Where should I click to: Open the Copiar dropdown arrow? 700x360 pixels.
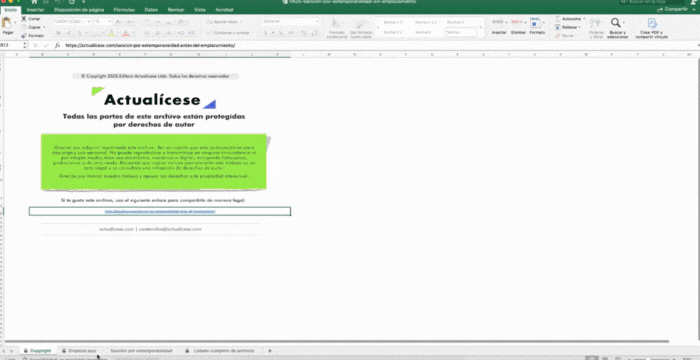(44, 27)
